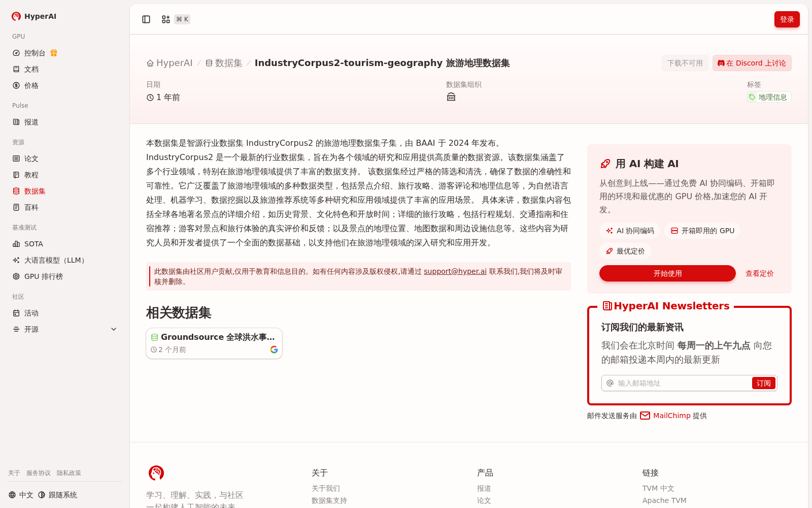Click the 开箱即用的 GPU chip
Image resolution: width=812 pixels, height=508 pixels.
click(x=702, y=231)
